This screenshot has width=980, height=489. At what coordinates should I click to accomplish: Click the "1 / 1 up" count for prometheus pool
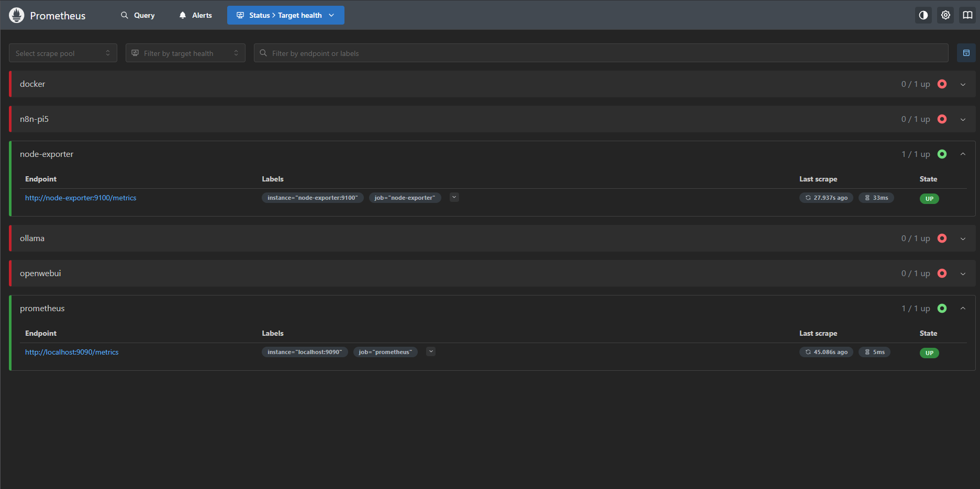click(x=916, y=309)
